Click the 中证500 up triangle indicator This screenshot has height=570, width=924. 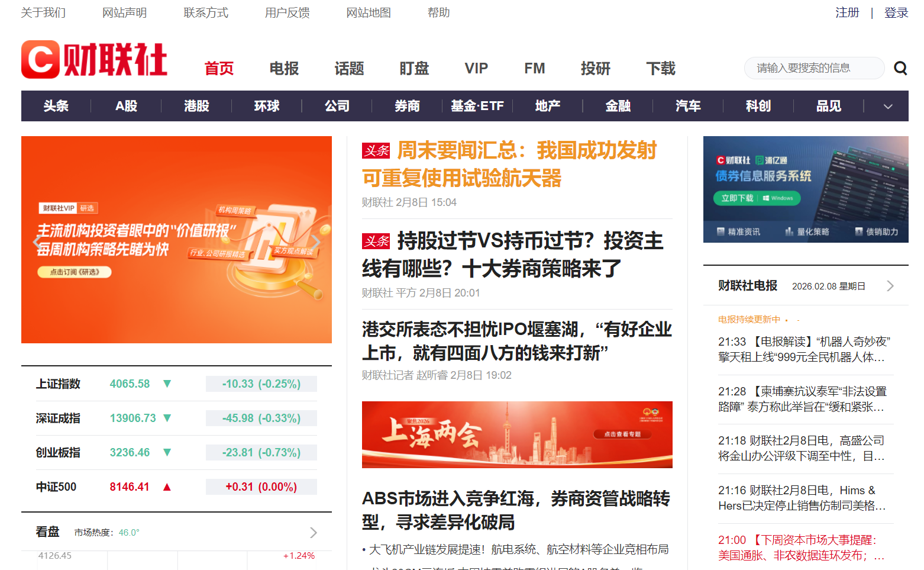point(167,487)
